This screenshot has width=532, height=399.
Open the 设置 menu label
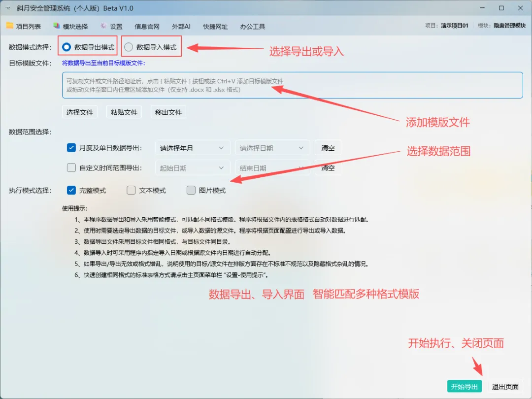coord(116,27)
